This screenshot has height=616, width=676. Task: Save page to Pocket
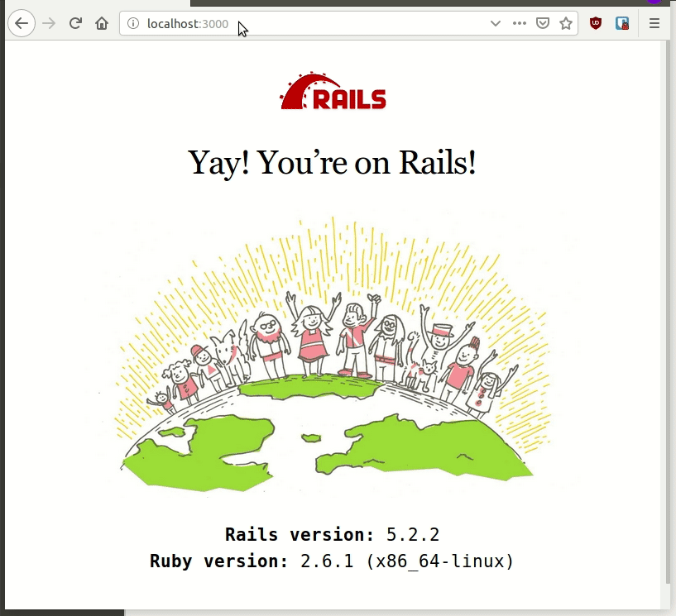click(542, 23)
